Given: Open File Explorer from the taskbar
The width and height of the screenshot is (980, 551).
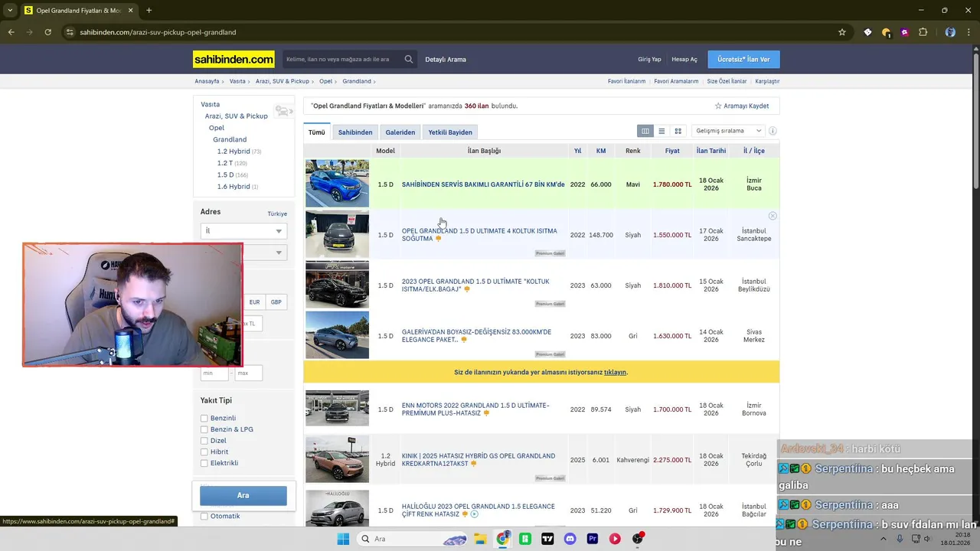Looking at the screenshot, I should point(480,539).
